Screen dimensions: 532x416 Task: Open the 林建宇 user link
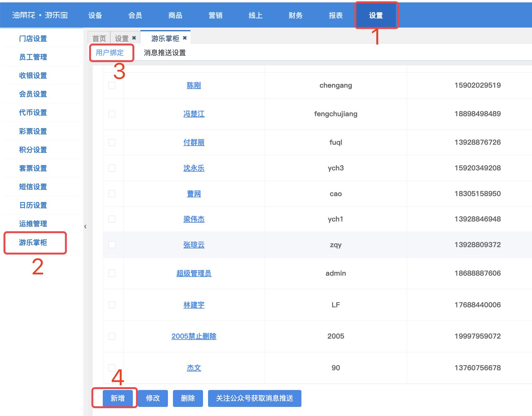194,305
